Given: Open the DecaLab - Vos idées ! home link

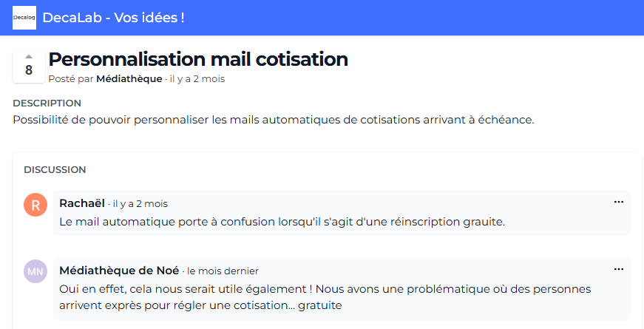Looking at the screenshot, I should [x=113, y=18].
